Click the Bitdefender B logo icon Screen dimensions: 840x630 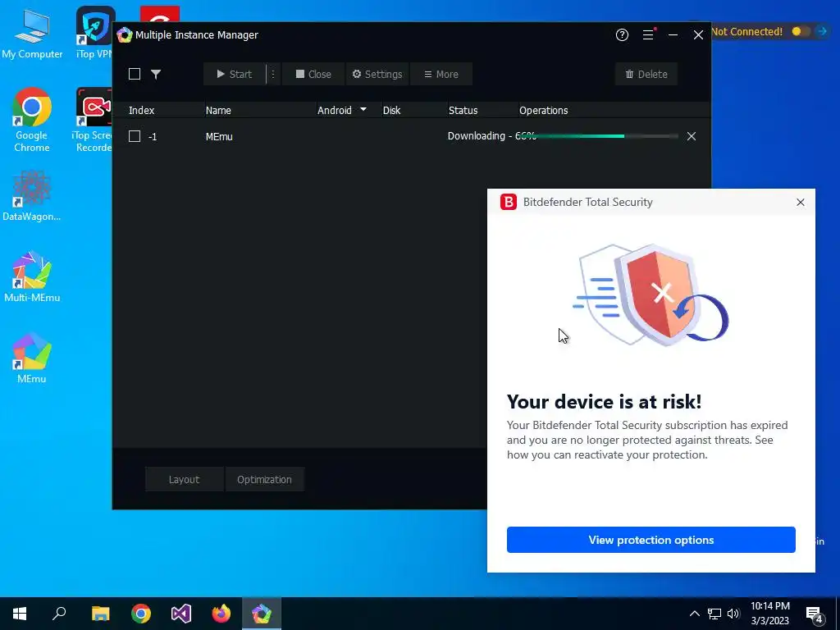point(509,202)
